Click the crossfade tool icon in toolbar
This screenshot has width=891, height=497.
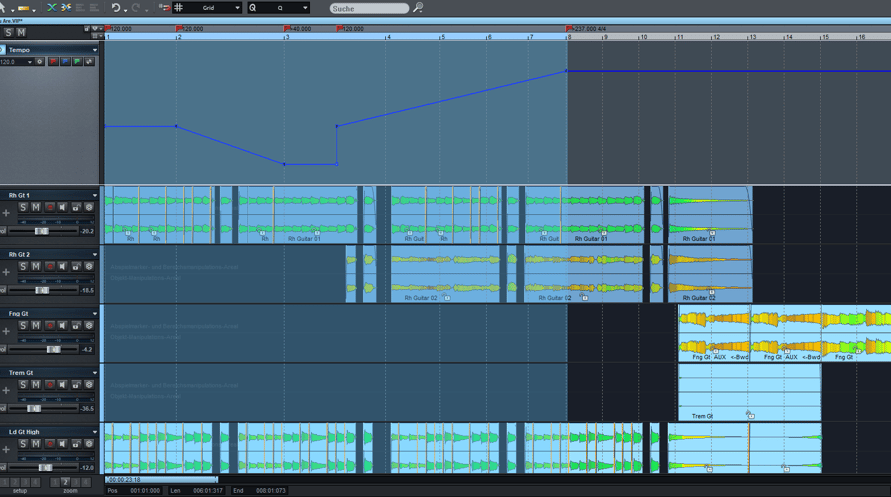point(52,7)
